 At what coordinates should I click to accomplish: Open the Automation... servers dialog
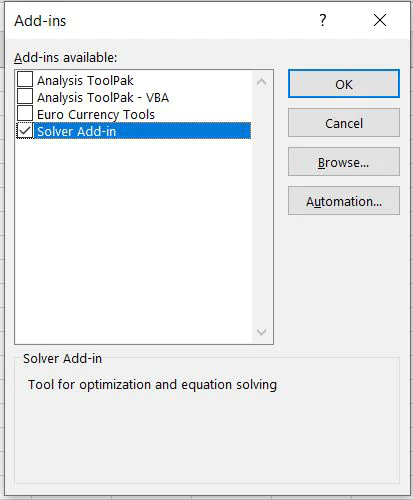pos(344,201)
